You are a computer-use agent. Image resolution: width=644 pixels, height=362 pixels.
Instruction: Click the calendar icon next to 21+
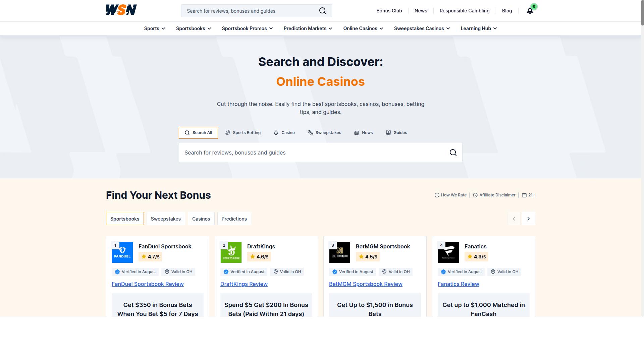pyautogui.click(x=524, y=195)
